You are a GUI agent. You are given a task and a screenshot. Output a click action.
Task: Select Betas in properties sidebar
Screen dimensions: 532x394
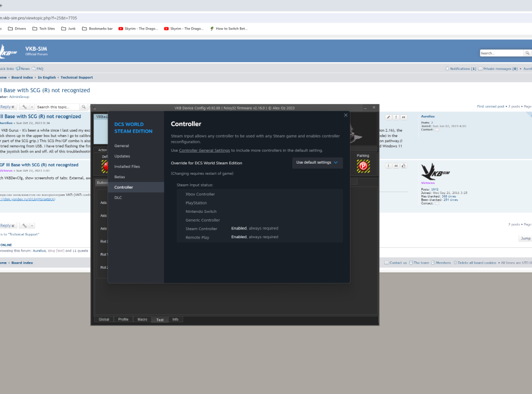tap(136, 177)
